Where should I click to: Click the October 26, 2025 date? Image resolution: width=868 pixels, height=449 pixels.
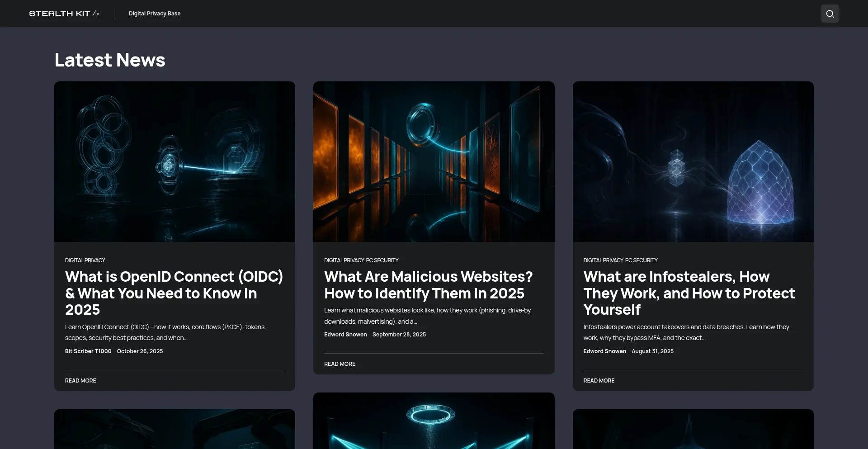point(140,351)
